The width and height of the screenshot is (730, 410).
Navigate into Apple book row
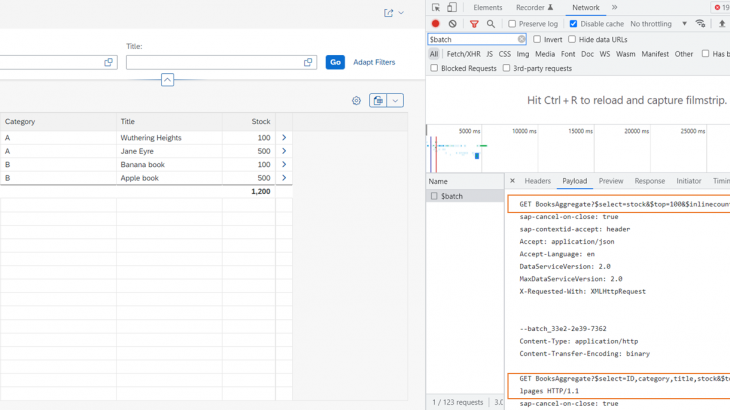point(284,178)
